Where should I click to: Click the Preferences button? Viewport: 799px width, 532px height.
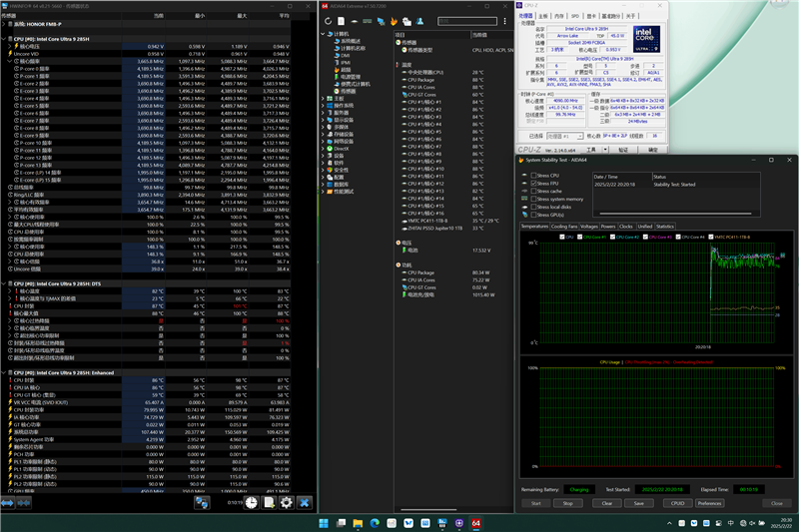(x=709, y=503)
